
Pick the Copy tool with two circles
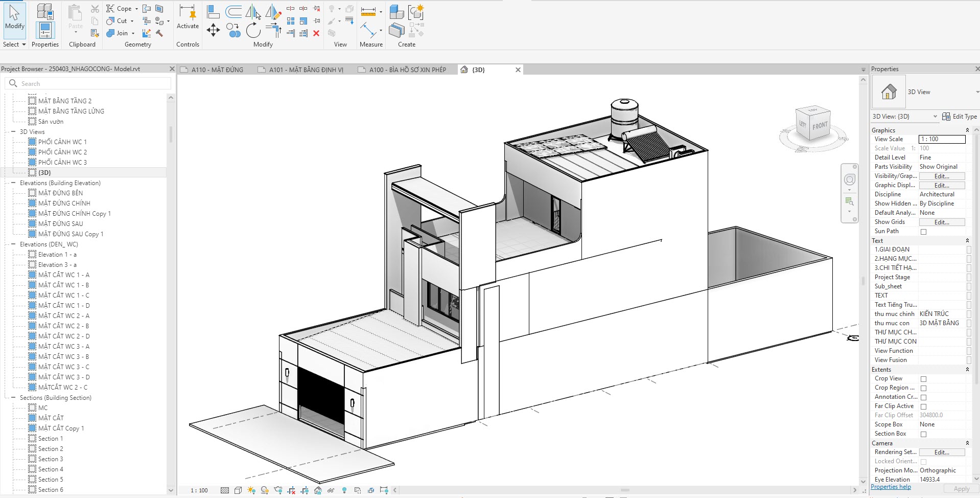click(x=234, y=31)
